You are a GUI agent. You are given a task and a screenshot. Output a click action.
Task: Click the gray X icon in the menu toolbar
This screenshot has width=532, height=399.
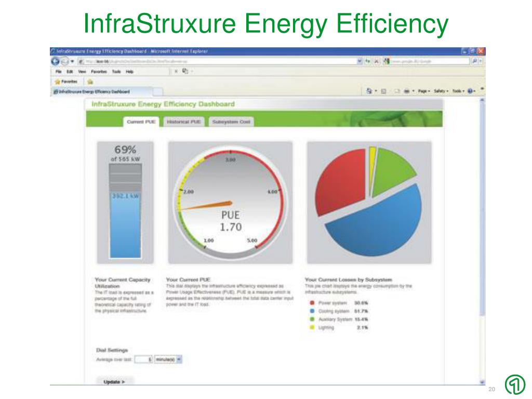pos(176,71)
